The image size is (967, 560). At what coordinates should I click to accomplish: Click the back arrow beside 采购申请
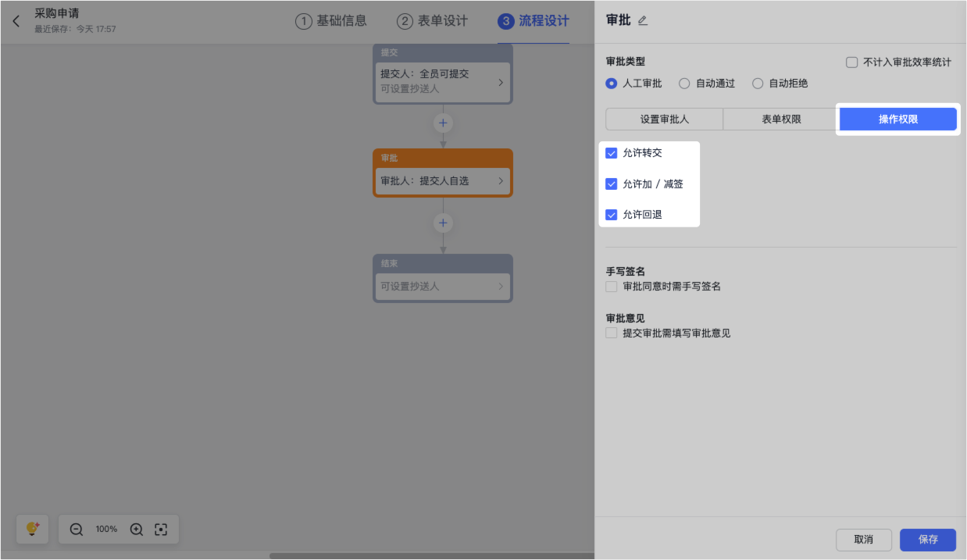coord(16,21)
